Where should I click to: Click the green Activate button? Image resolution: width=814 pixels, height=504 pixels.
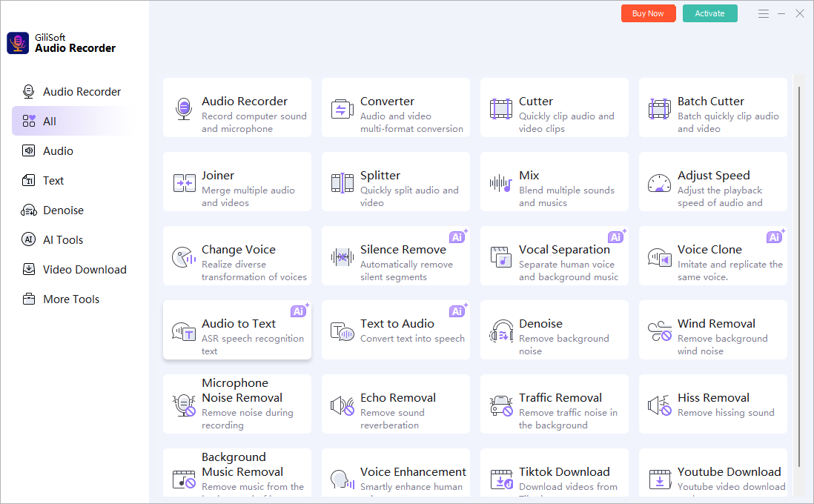tap(709, 13)
